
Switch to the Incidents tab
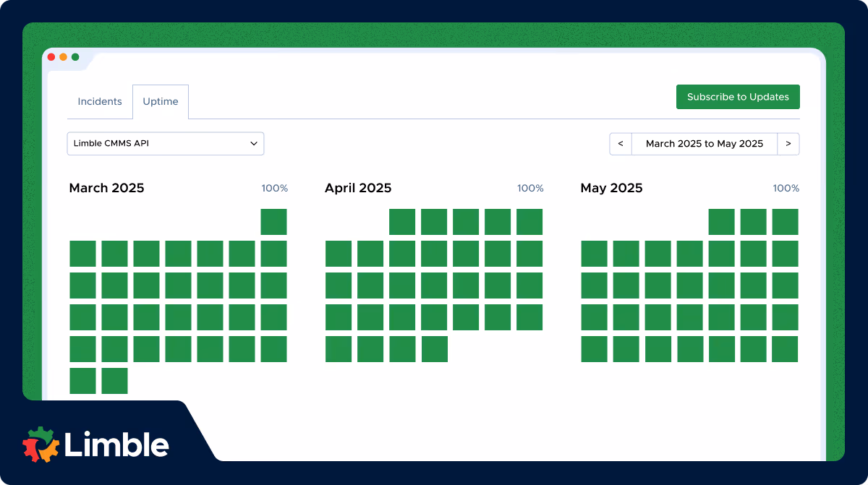pos(100,102)
